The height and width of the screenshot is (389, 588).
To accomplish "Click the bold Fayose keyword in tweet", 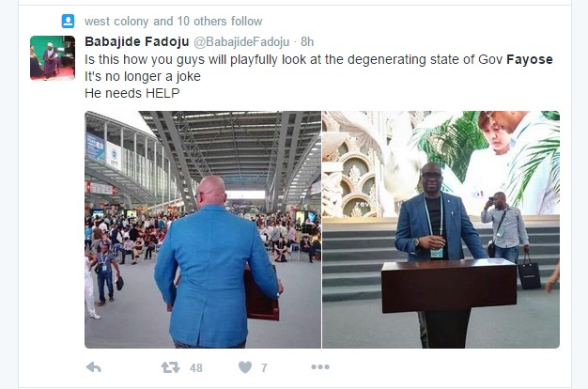I will tap(530, 59).
